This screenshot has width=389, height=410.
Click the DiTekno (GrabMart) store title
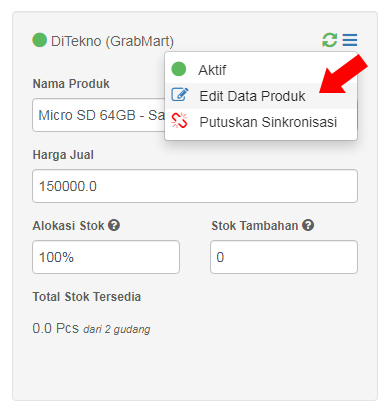click(x=112, y=41)
